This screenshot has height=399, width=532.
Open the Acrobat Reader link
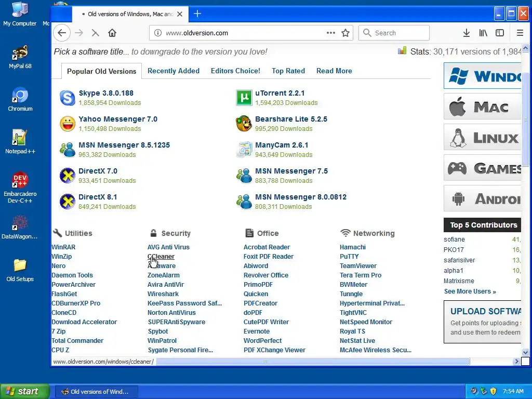(267, 247)
